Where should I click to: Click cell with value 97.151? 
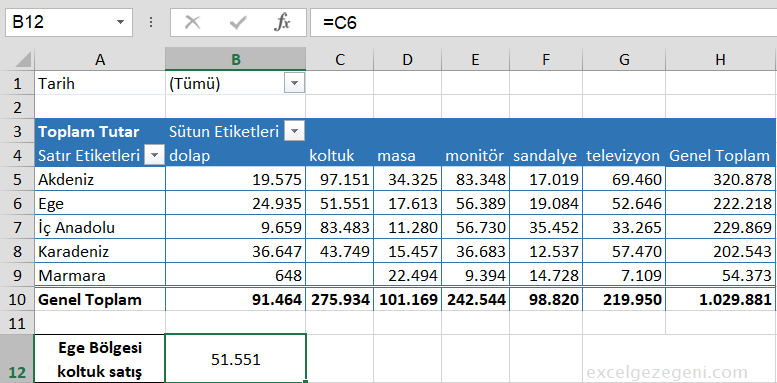(x=340, y=179)
